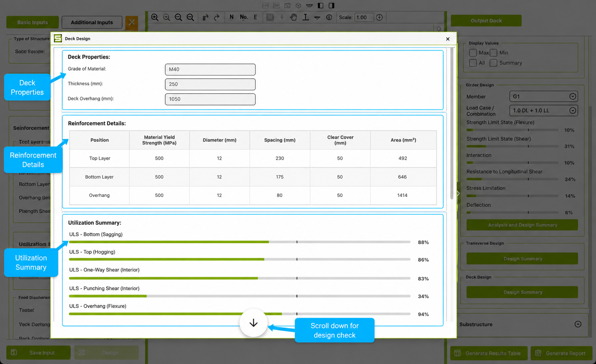This screenshot has width=596, height=364.
Task: Click the support triangle icon in toolbar
Action: coord(317,17)
